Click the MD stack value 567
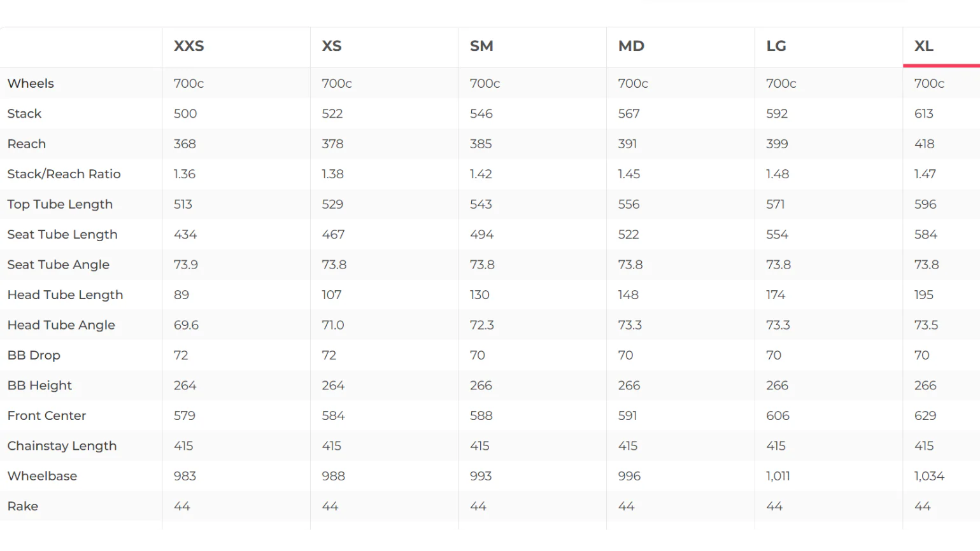 628,114
